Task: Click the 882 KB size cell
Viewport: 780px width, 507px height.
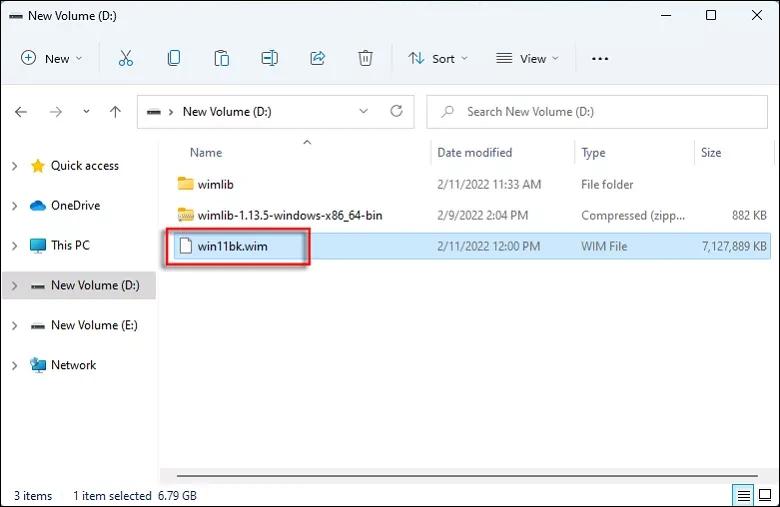Action: coord(749,215)
